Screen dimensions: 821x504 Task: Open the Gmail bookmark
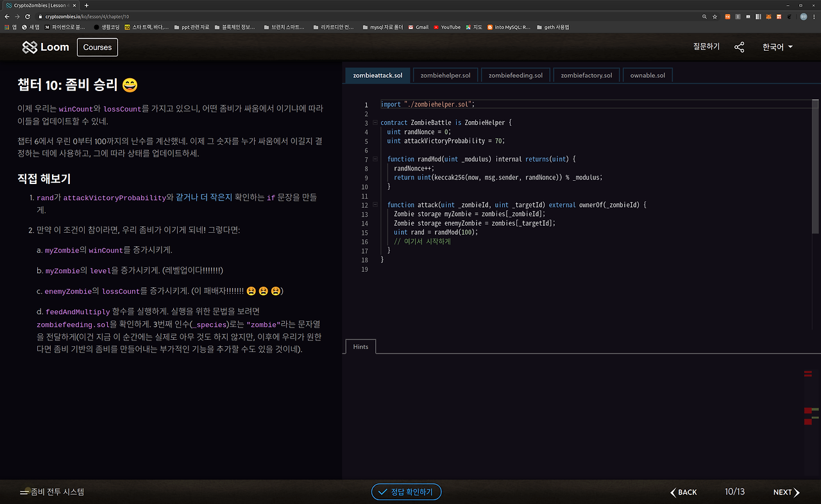click(418, 27)
